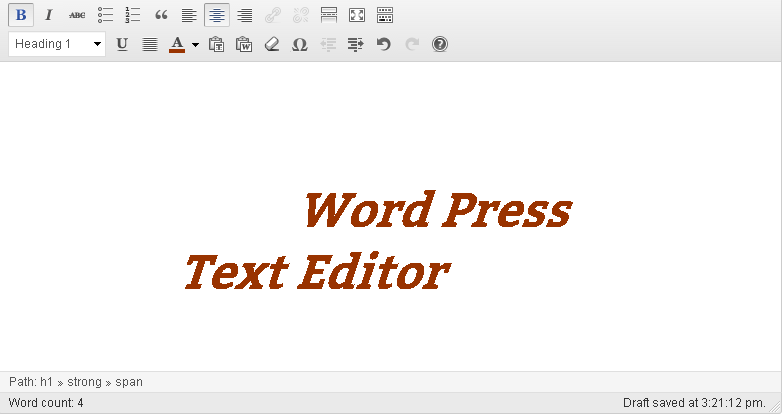This screenshot has height=417, width=783.
Task: Toggle Italic formatting button
Action: (x=48, y=15)
